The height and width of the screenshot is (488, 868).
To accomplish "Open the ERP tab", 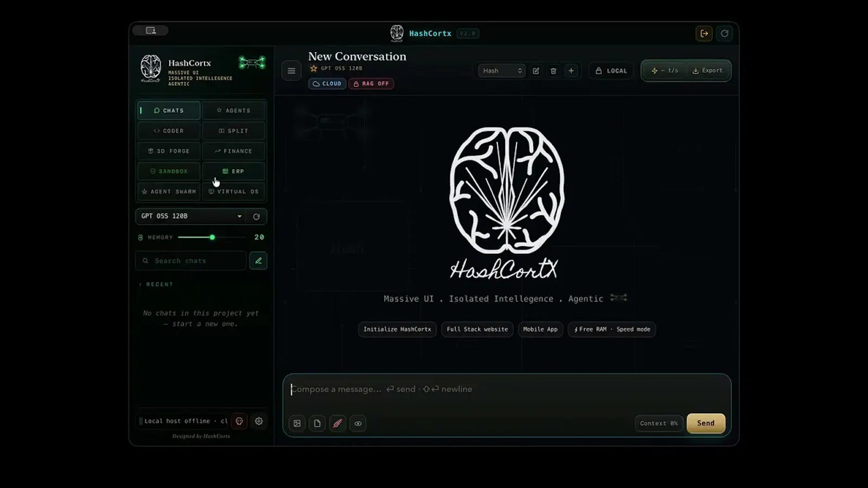I will tap(234, 171).
